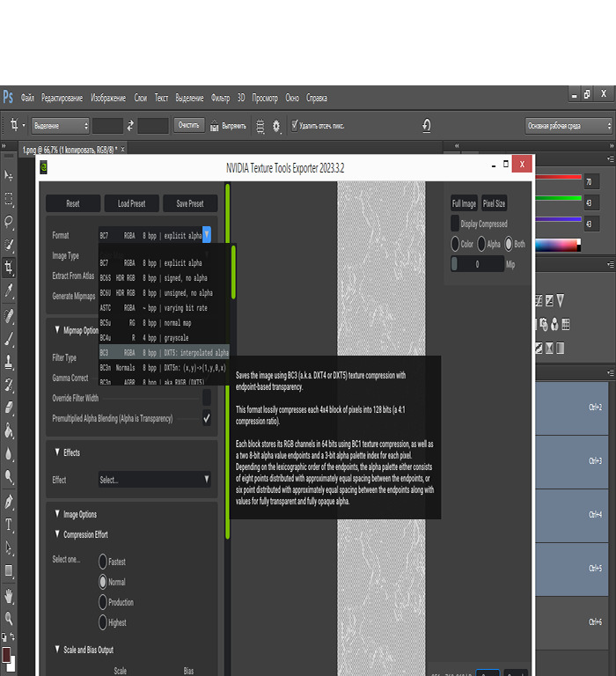Toggle the Удалить отсеч. пикс. checkbox
Image resolution: width=616 pixels, height=676 pixels.
coord(295,126)
